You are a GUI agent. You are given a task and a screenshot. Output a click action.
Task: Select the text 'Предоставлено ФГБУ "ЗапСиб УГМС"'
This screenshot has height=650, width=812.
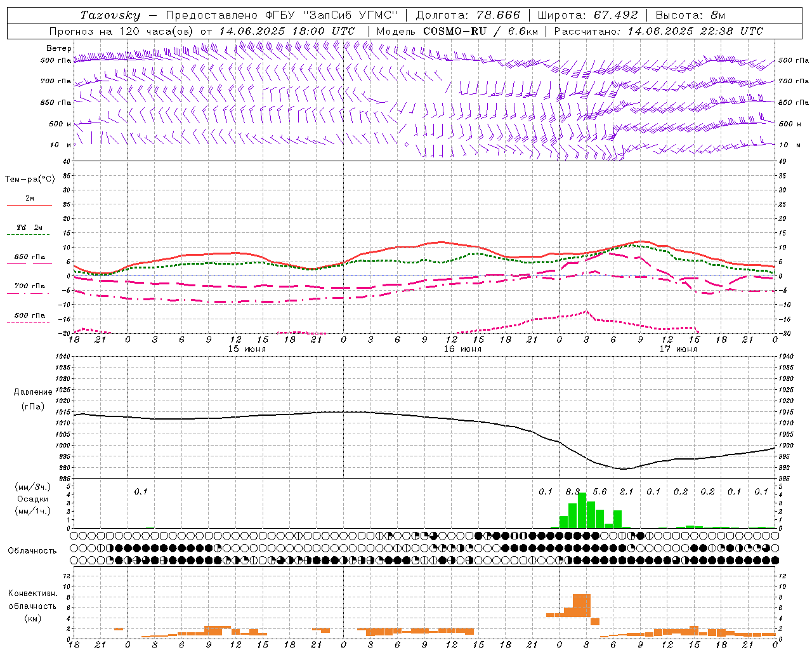(282, 15)
